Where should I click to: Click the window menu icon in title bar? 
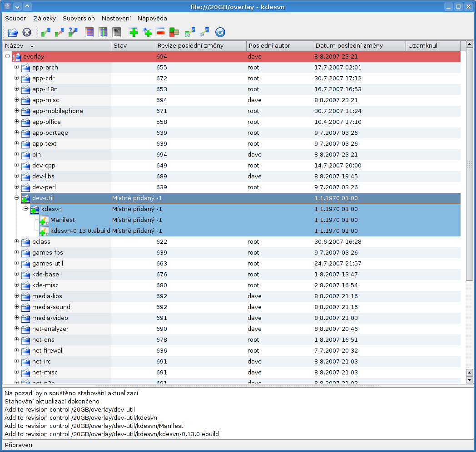point(8,6)
